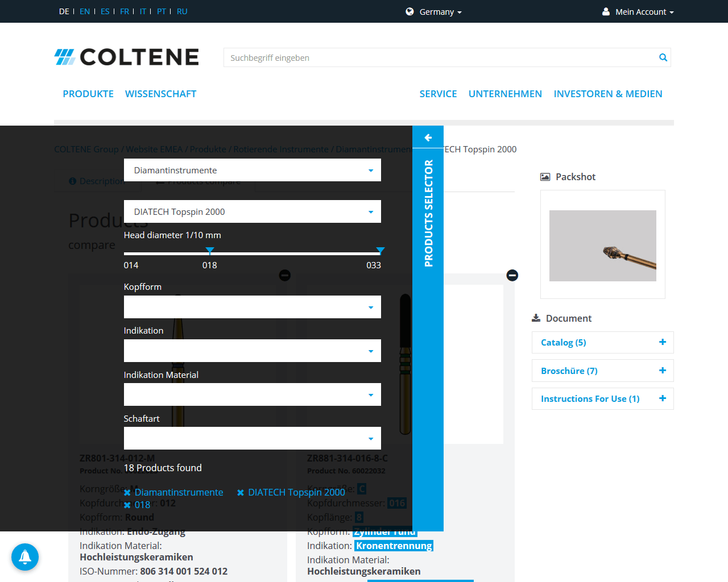Remove product ZR881-314-016-8-C from comparison
728x582 pixels.
click(x=512, y=275)
